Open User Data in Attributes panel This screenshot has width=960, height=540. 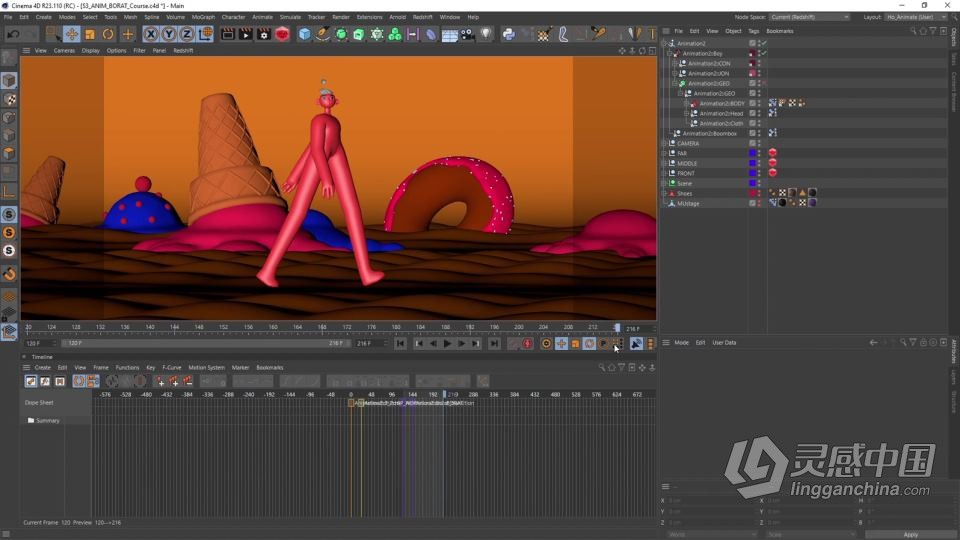coord(724,343)
